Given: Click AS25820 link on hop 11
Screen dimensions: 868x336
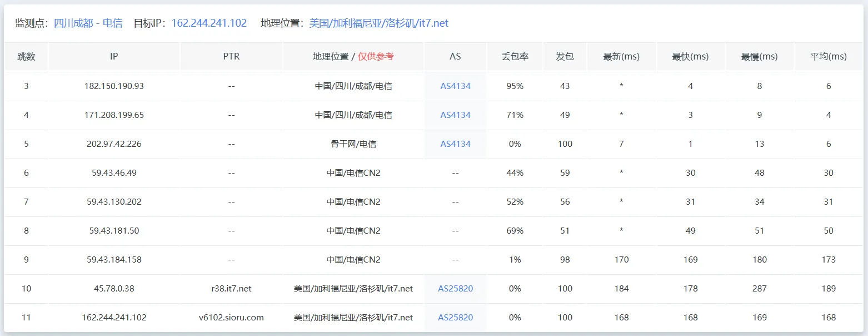Looking at the screenshot, I should pos(455,317).
